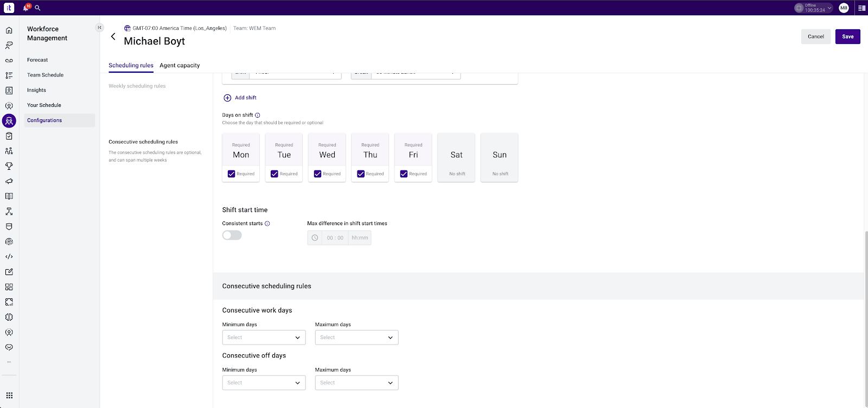Viewport: 868px width, 408px height.
Task: Open the notifications bell icon
Action: point(25,8)
